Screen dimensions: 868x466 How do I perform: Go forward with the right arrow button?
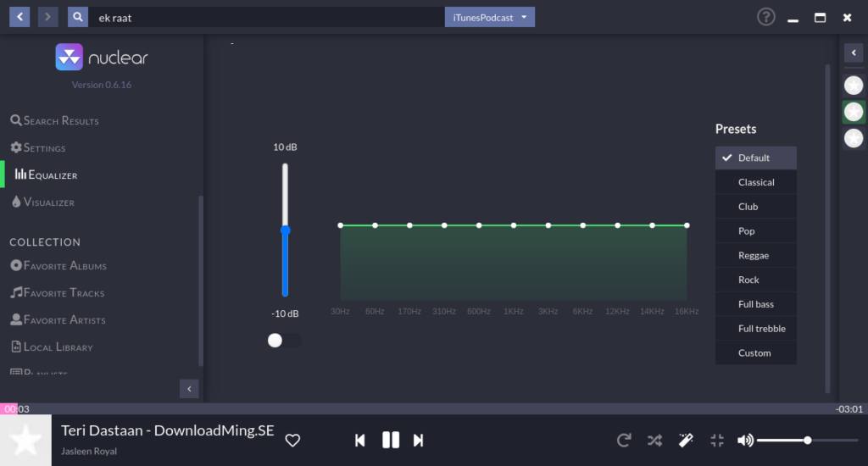point(47,17)
